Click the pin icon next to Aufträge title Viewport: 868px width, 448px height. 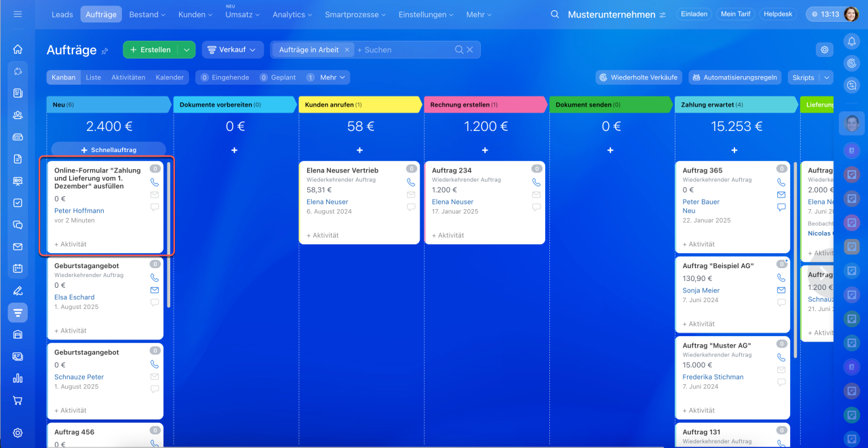(104, 51)
